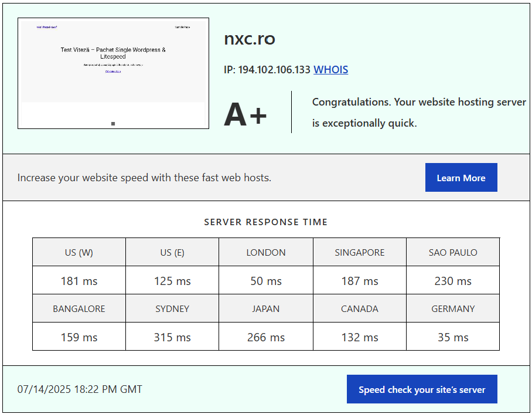This screenshot has height=414, width=532.
Task: Click the US (W) column header
Action: [x=79, y=253]
